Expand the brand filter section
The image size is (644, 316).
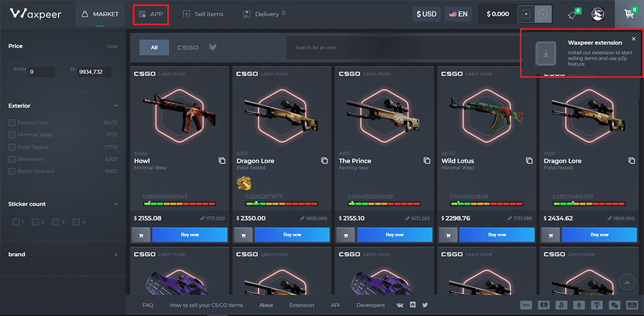(x=116, y=255)
